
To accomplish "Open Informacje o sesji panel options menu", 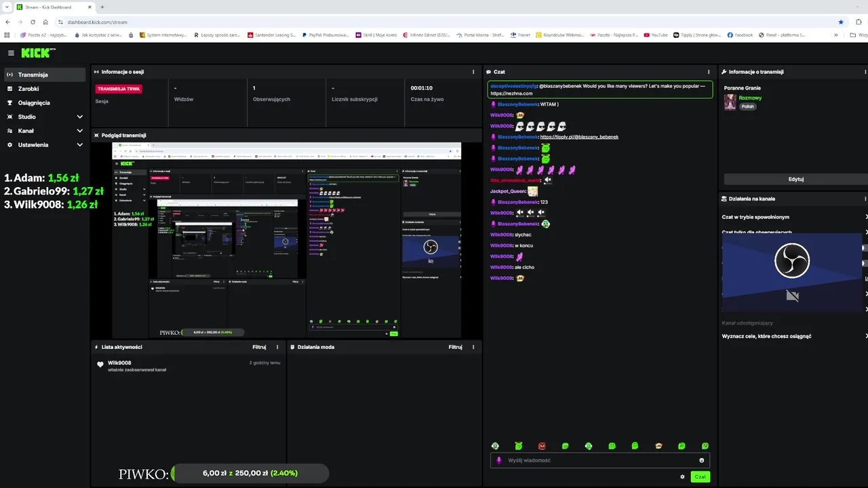I will (473, 72).
